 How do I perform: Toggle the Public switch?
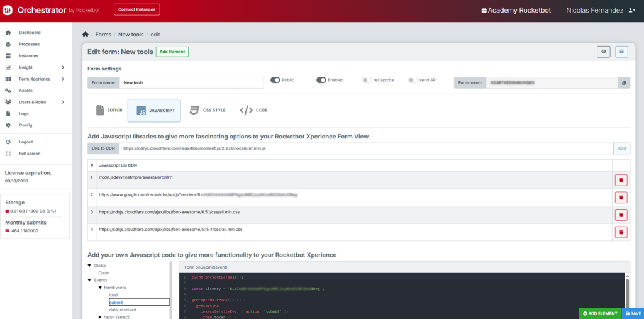tap(275, 80)
